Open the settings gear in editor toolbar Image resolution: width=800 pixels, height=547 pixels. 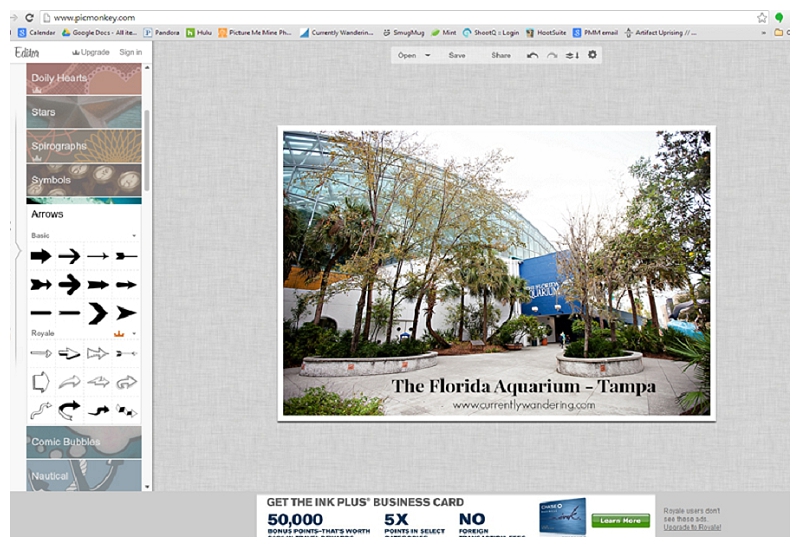click(x=592, y=55)
